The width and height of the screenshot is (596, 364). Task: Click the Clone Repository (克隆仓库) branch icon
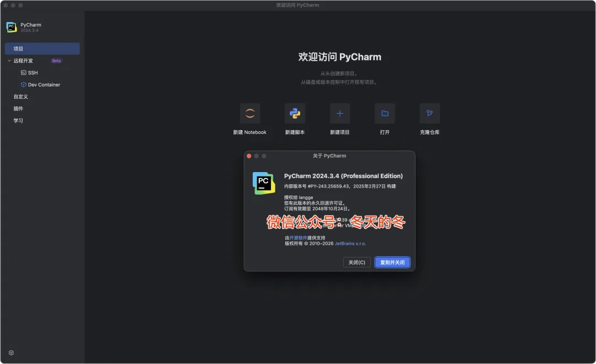429,113
